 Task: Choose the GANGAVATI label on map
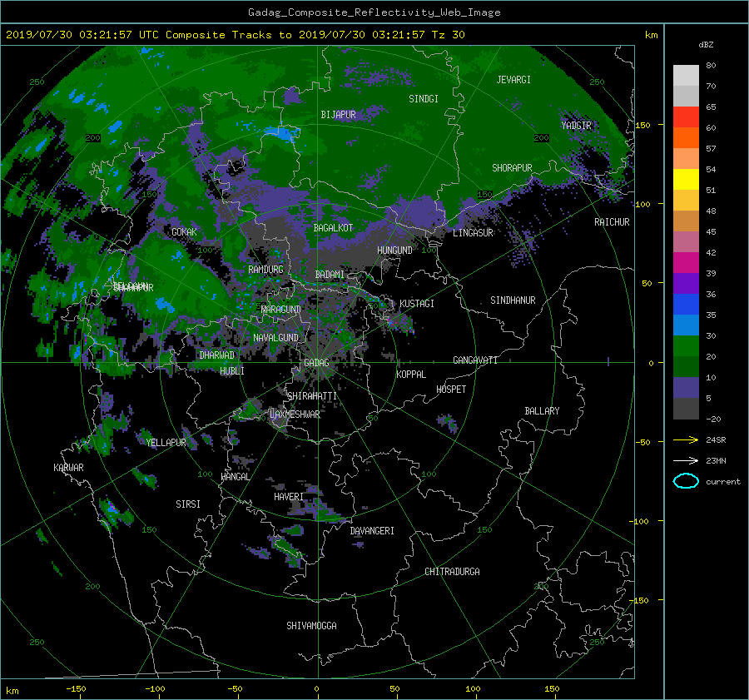pos(475,360)
